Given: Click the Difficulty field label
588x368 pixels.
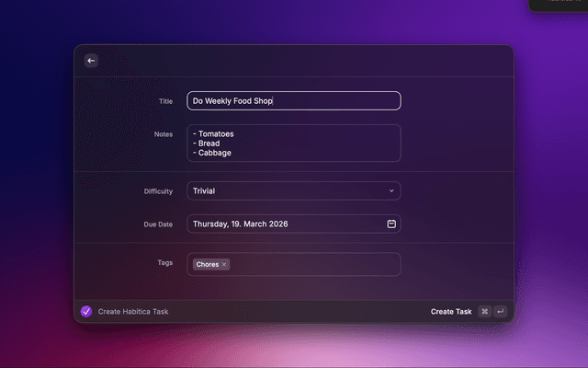Looking at the screenshot, I should point(158,191).
